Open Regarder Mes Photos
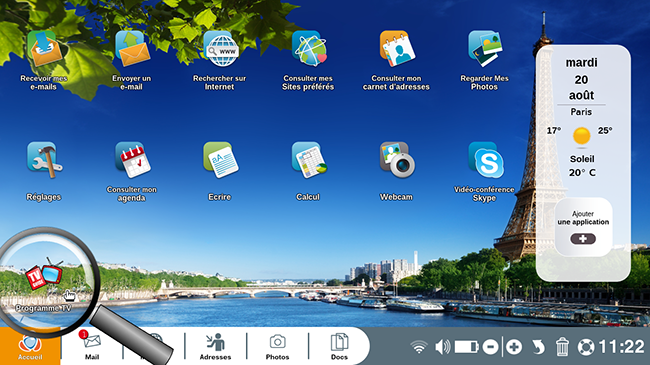This screenshot has width=650, height=365. pos(485,49)
